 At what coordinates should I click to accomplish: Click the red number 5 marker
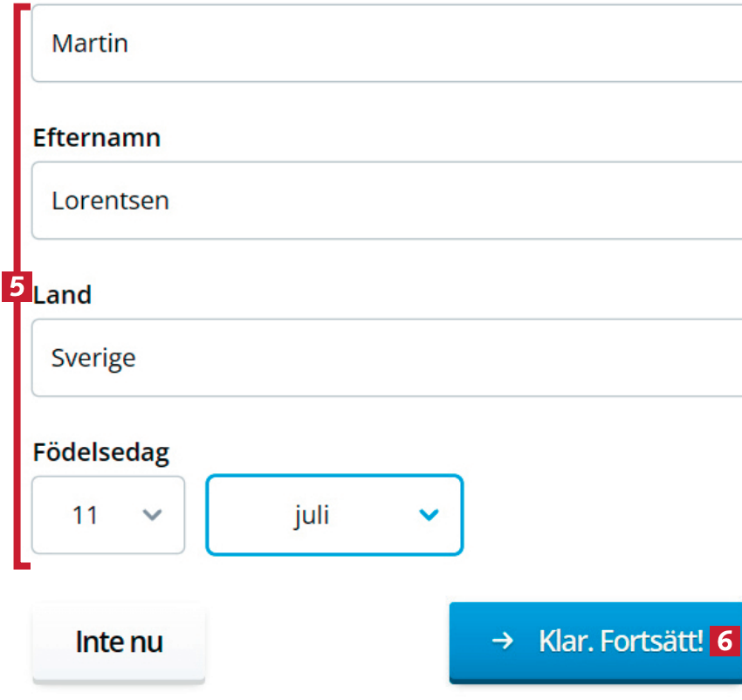[17, 287]
